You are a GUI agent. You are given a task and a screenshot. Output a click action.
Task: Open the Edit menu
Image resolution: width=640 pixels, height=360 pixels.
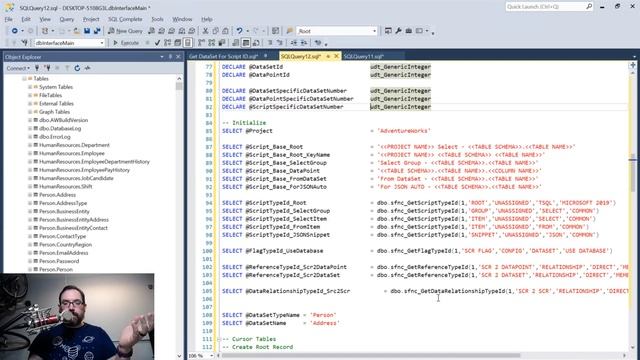26,19
